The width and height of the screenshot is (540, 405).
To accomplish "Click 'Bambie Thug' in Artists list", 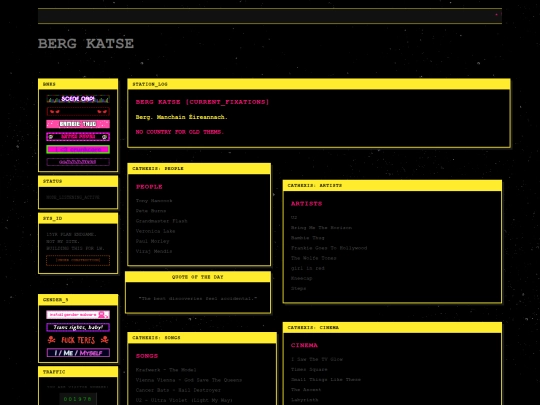I will coord(308,238).
